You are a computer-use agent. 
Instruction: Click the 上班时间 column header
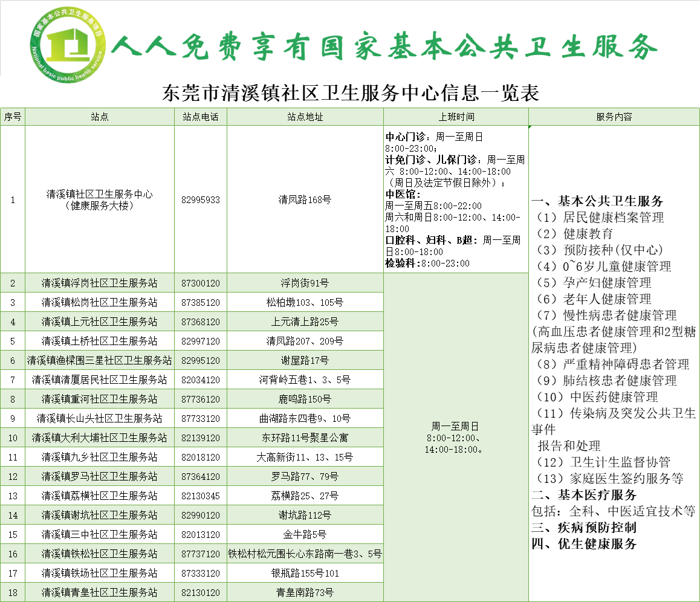point(456,117)
